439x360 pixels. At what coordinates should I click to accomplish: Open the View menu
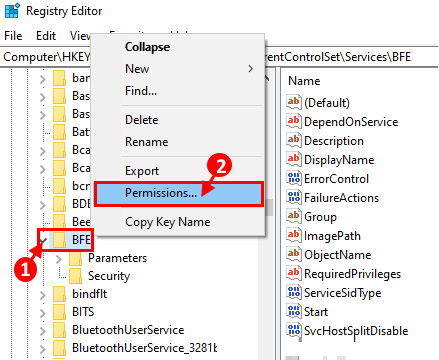click(x=80, y=36)
